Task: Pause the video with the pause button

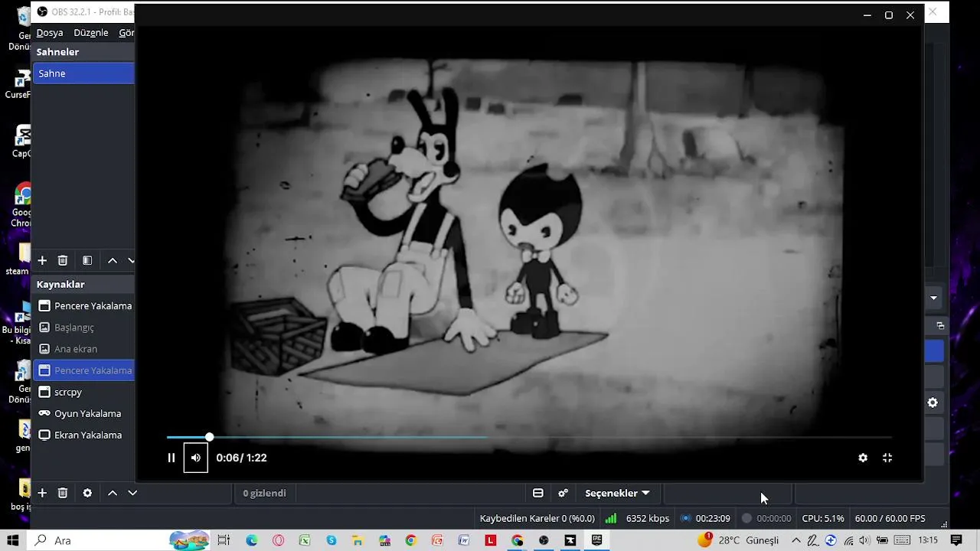Action: pyautogui.click(x=171, y=458)
